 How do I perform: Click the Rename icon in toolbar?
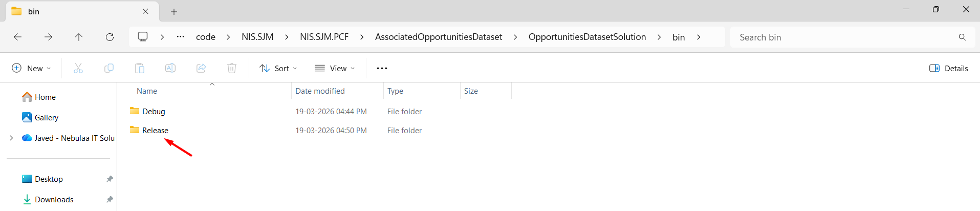[x=170, y=68]
